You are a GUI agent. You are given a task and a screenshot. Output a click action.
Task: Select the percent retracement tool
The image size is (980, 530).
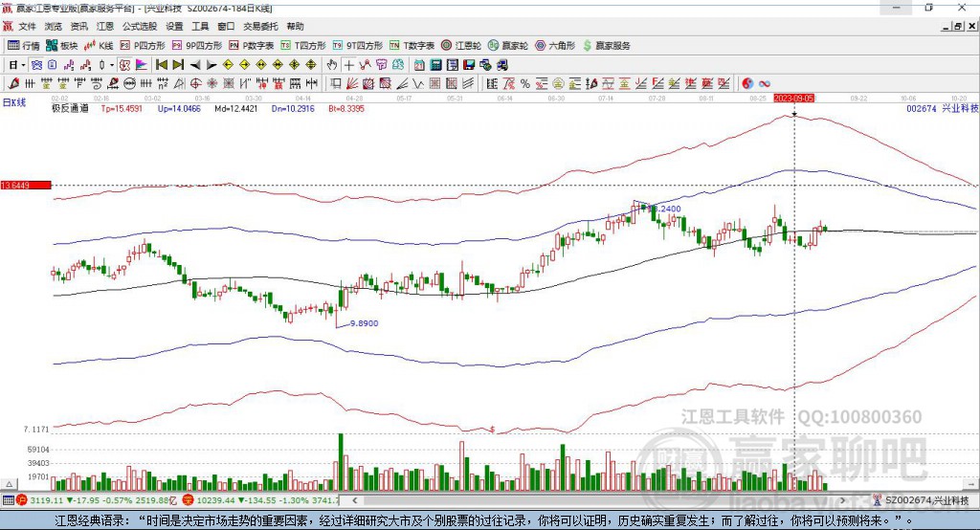tap(525, 83)
